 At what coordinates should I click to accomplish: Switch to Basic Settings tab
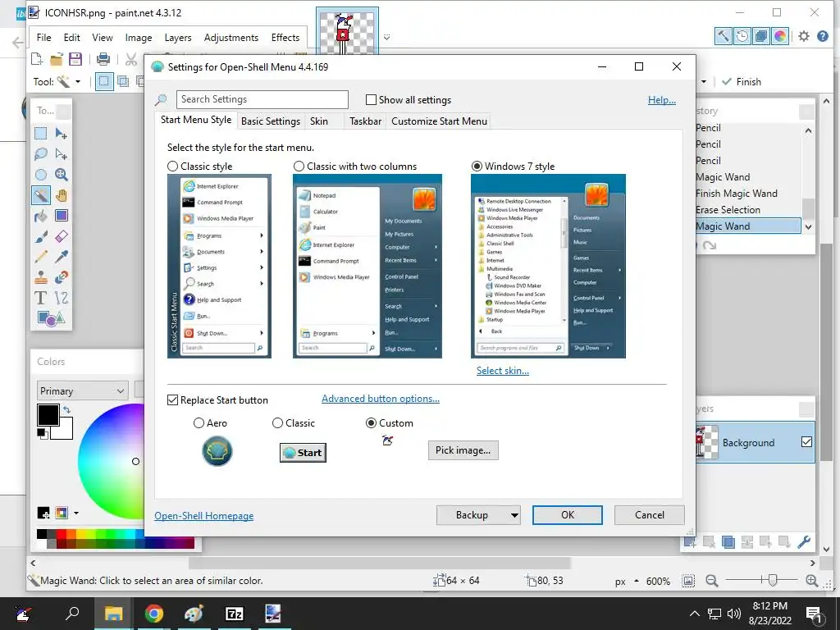pos(271,121)
